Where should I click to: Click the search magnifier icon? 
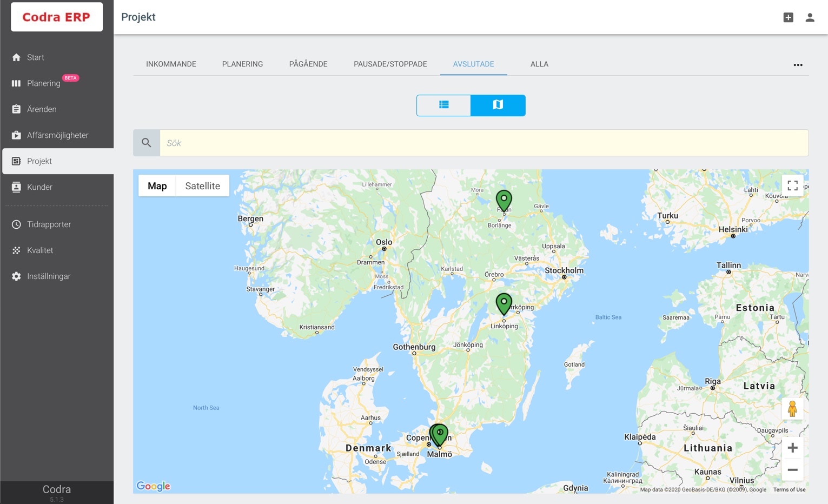point(147,143)
